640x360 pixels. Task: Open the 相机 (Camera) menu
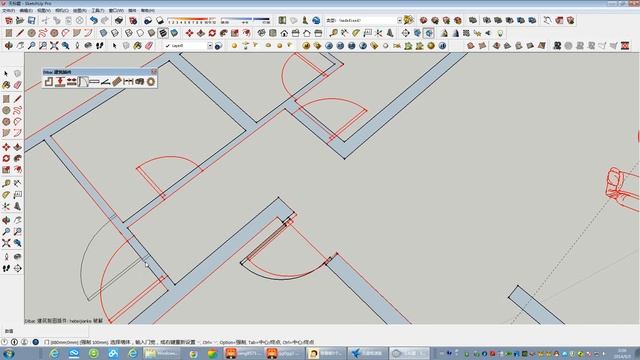coord(62,11)
